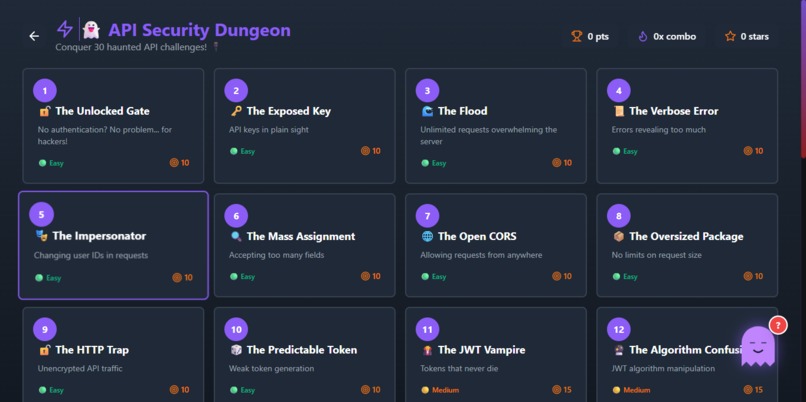Click the number 9 circle badge
The image size is (806, 402).
[45, 330]
